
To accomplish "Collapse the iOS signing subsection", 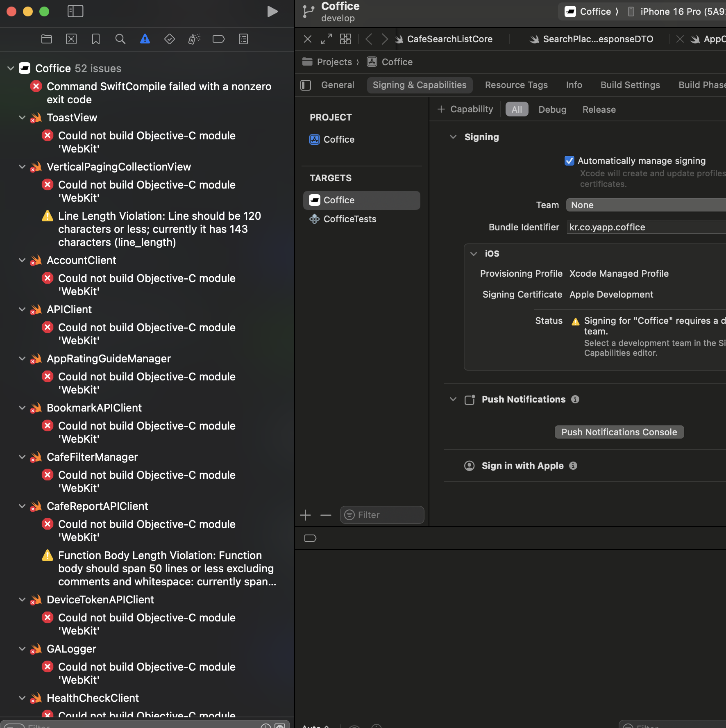I will point(474,254).
